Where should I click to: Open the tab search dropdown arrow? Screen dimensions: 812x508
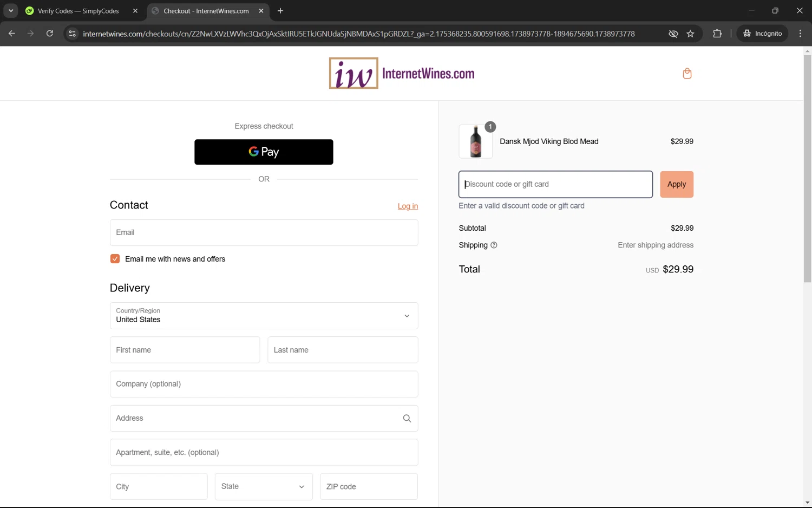pos(11,11)
